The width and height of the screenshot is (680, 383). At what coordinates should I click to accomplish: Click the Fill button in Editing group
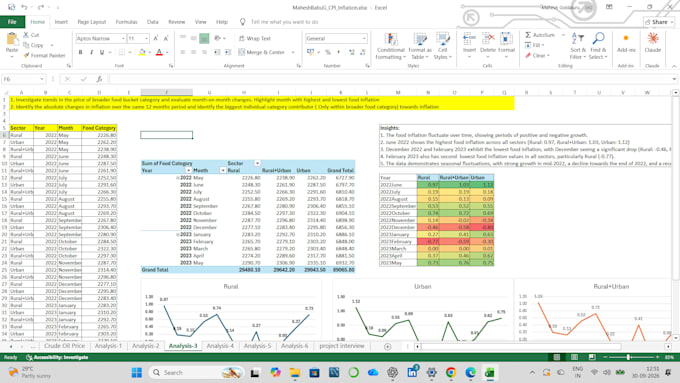pyautogui.click(x=534, y=45)
